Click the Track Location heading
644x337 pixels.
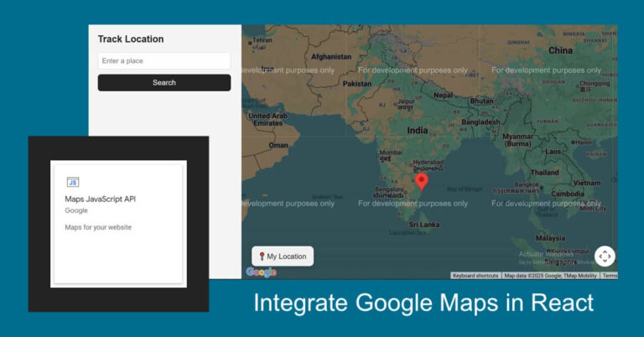point(131,39)
